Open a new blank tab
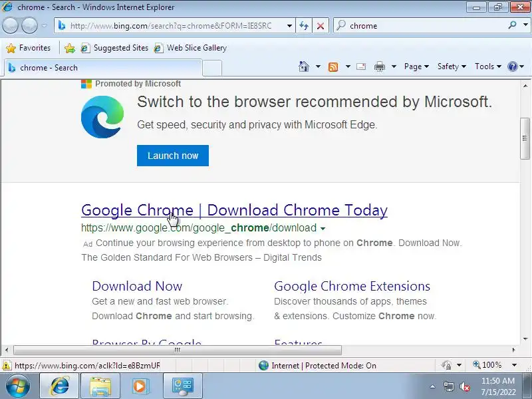The height and width of the screenshot is (399, 532). pyautogui.click(x=212, y=68)
